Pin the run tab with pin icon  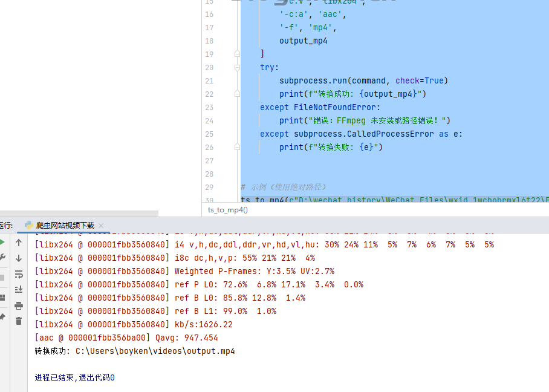point(2,316)
